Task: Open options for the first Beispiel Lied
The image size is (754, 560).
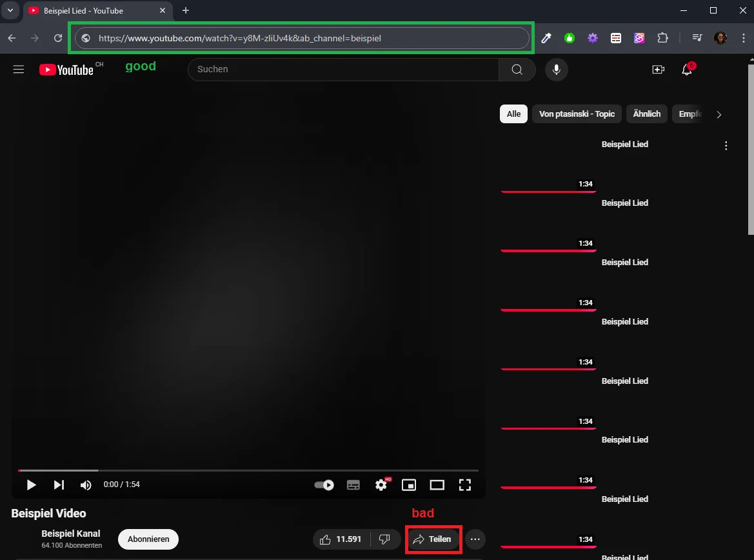Action: click(726, 146)
